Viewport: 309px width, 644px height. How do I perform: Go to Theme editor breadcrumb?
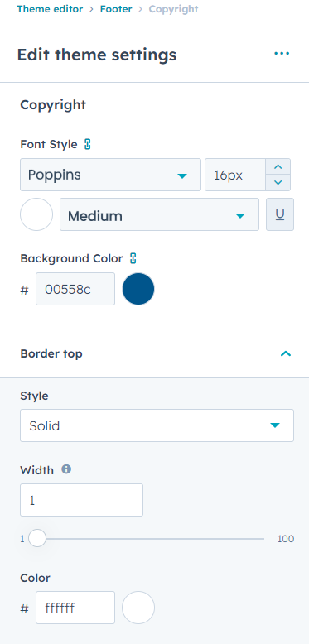click(50, 9)
